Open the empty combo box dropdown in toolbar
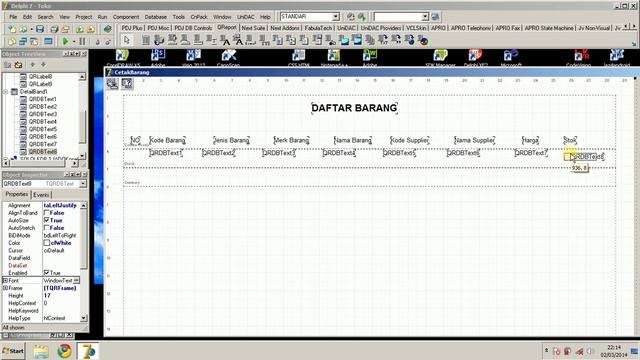 (x=425, y=17)
